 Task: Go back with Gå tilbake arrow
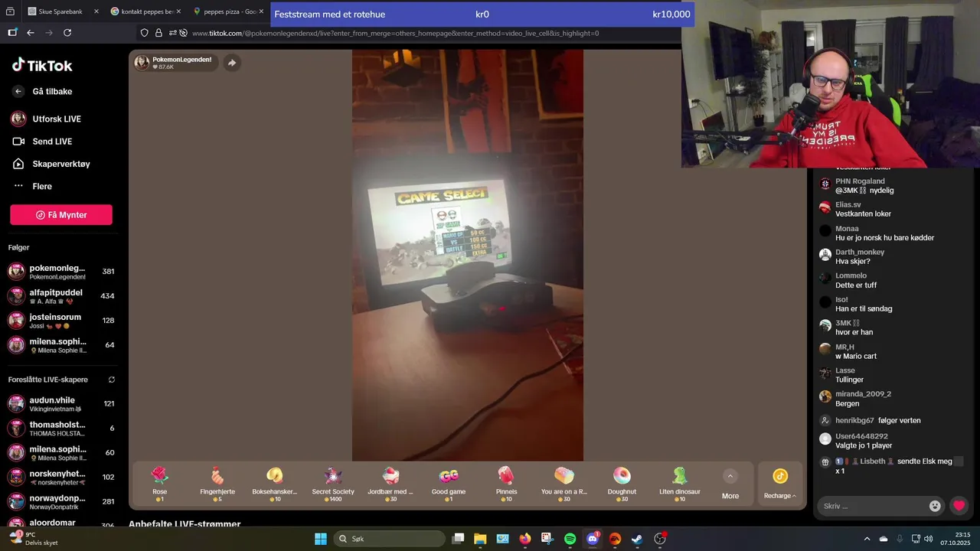coord(18,91)
